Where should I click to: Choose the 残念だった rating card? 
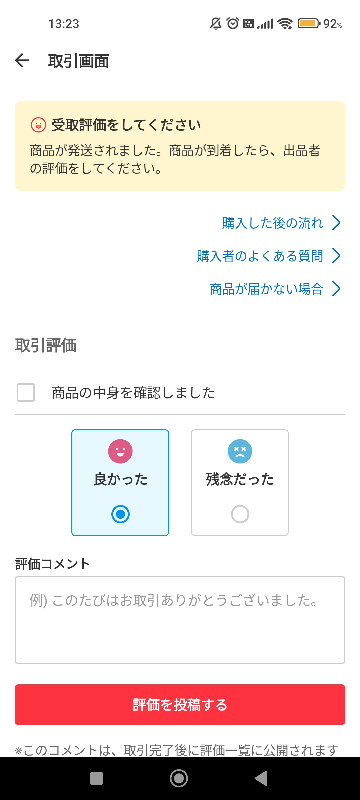point(240,483)
